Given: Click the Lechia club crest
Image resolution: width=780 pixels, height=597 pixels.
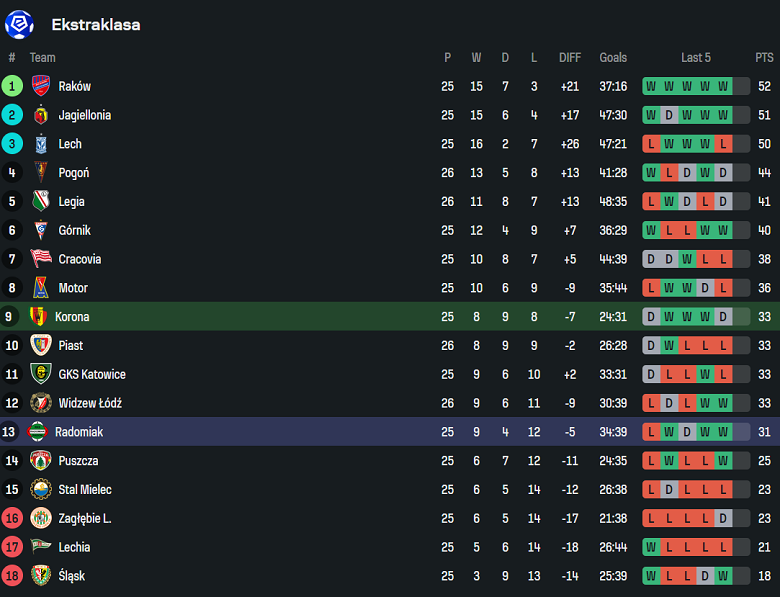Looking at the screenshot, I should (41, 547).
